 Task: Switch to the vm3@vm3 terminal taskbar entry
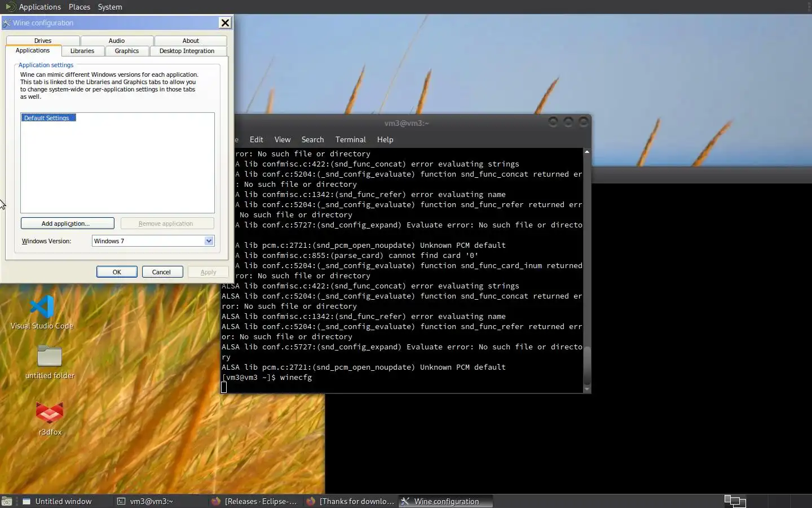[x=160, y=501]
